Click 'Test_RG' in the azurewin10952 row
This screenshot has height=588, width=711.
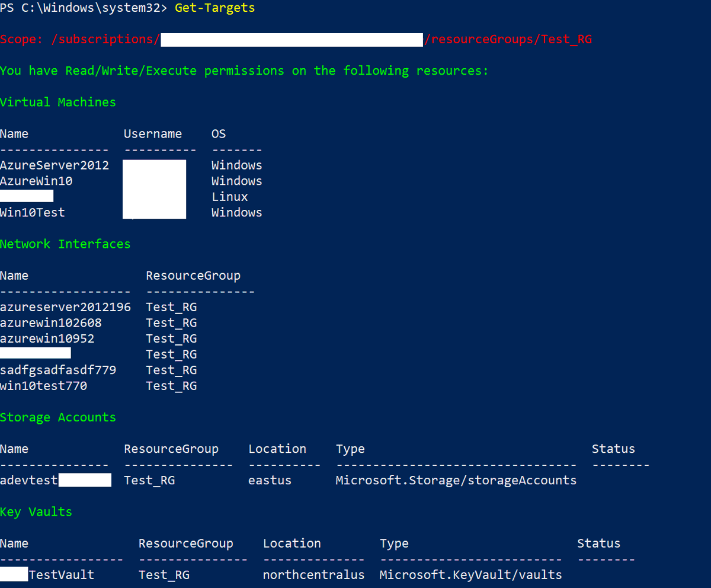pos(171,338)
